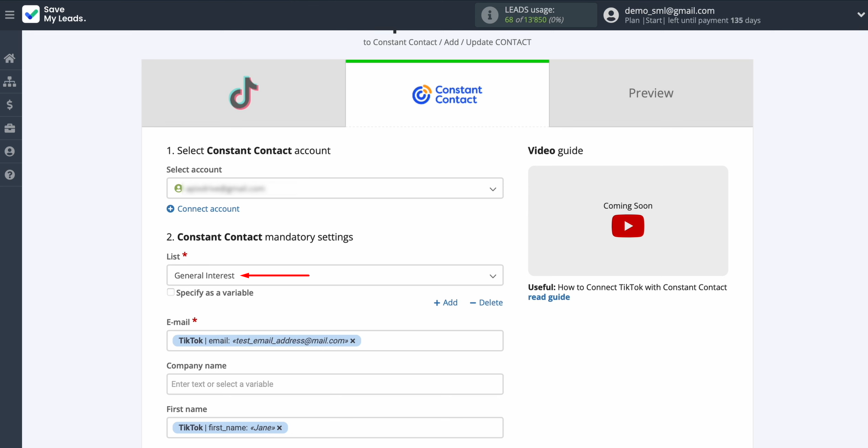Open the help question mark icon
The image size is (868, 448).
pyautogui.click(x=10, y=175)
